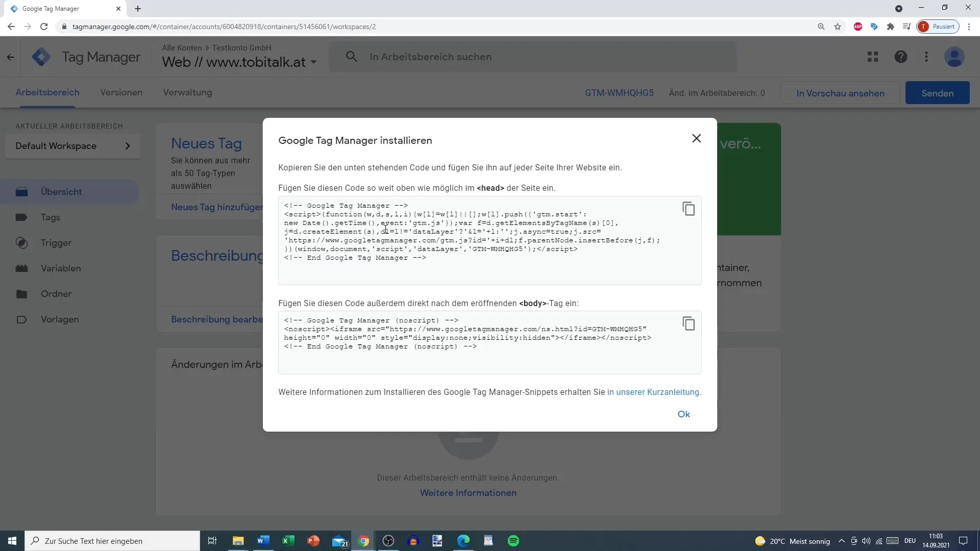Open the taskbar weather widget
Image resolution: width=980 pixels, height=551 pixels.
(x=793, y=541)
